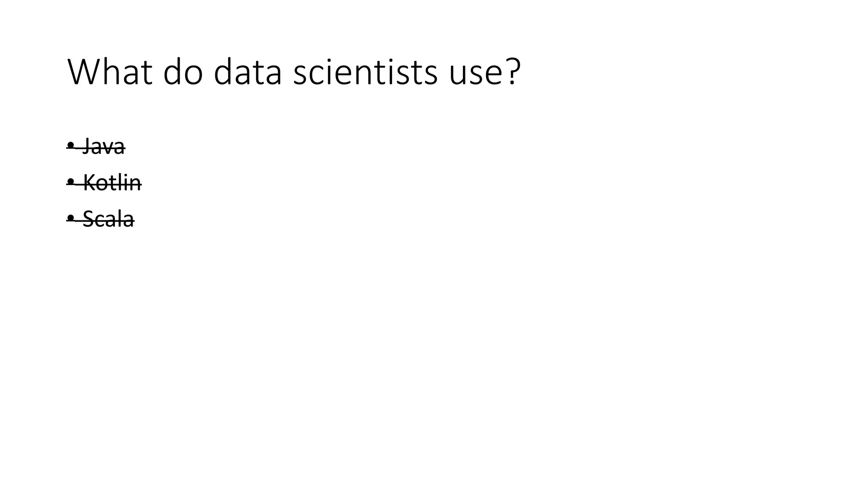The width and height of the screenshot is (868, 488).
Task: Select the struck-through Java bullet item
Action: 96,146
